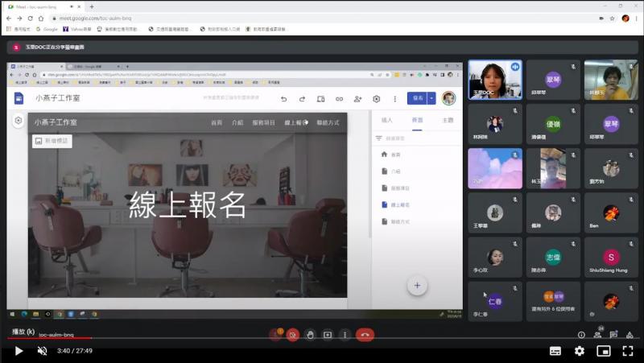Viewport: 644px width, 363px height.
Task: Open Meet meeting details info icon
Action: click(581, 335)
